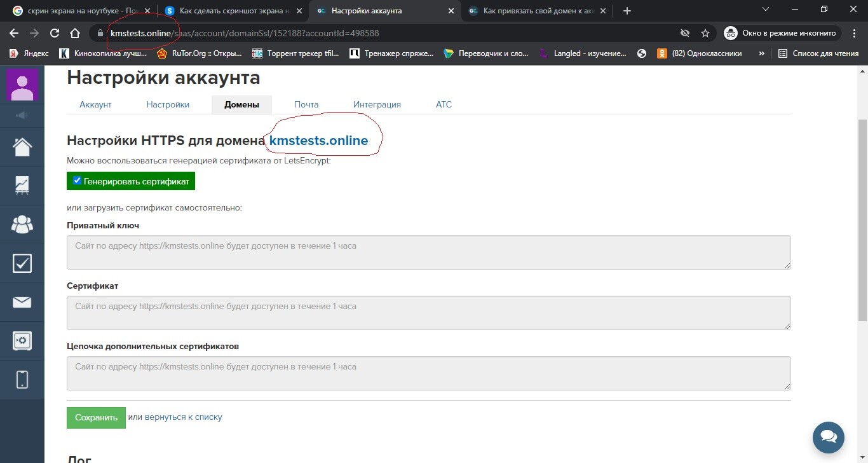Open the home icon in left sidebar
The image size is (868, 463).
[x=22, y=147]
